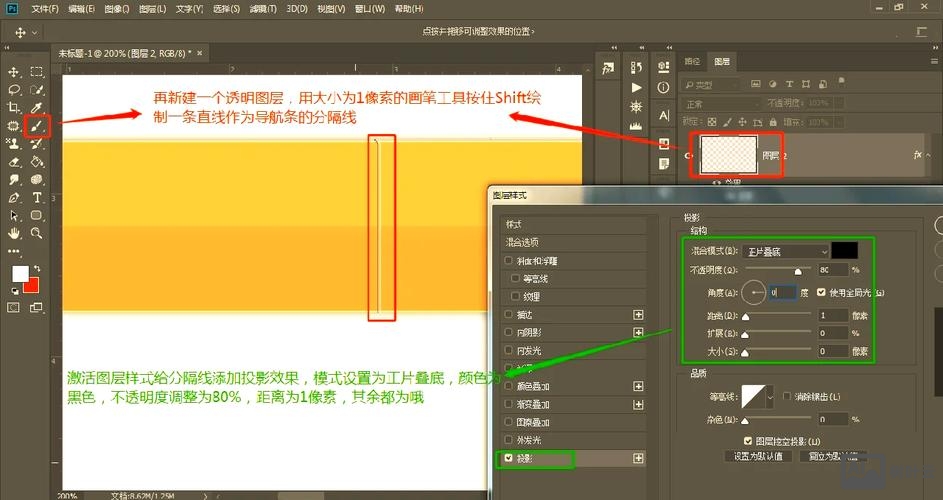Screen dimensions: 943x500
Task: Select the Horizontal Type tool
Action: [37, 198]
